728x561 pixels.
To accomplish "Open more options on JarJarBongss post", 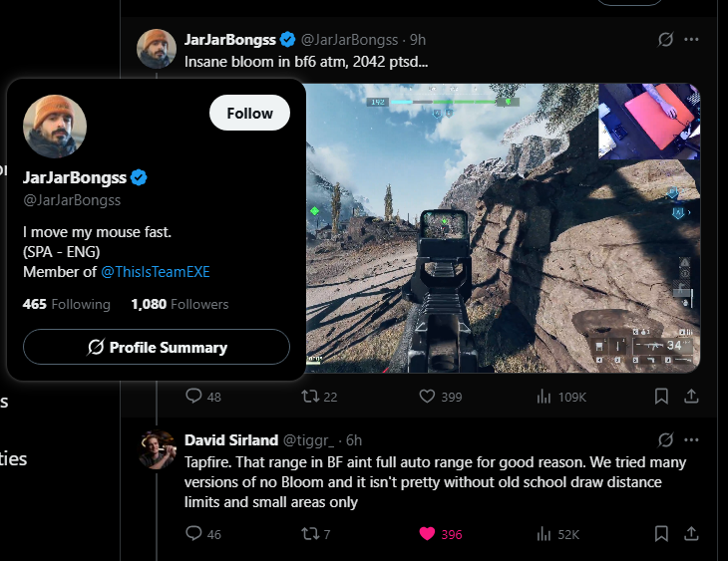I will (691, 40).
